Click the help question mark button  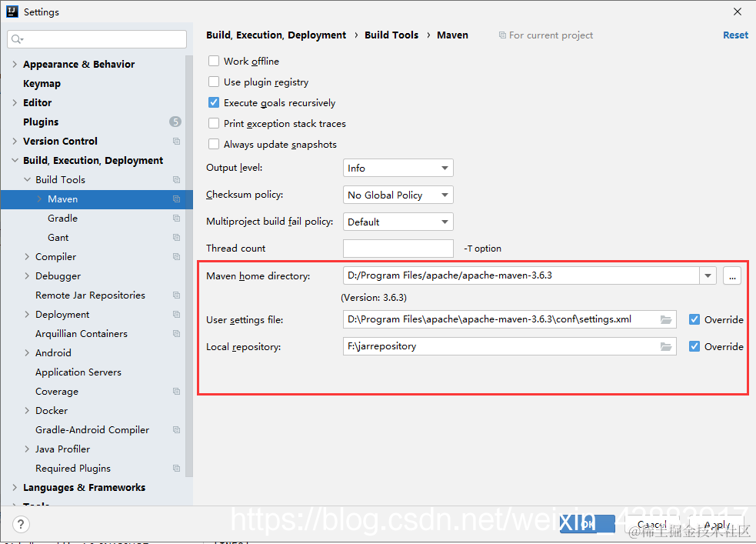(x=21, y=524)
